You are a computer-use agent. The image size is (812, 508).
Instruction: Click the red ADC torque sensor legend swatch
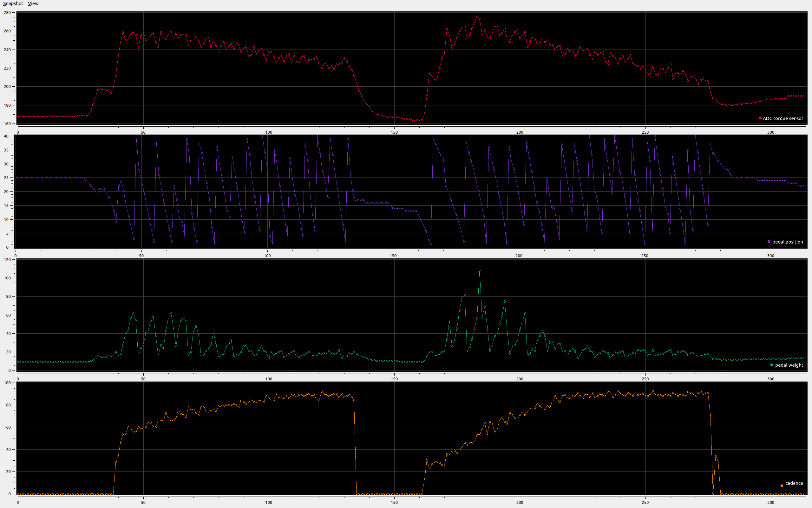tap(760, 118)
